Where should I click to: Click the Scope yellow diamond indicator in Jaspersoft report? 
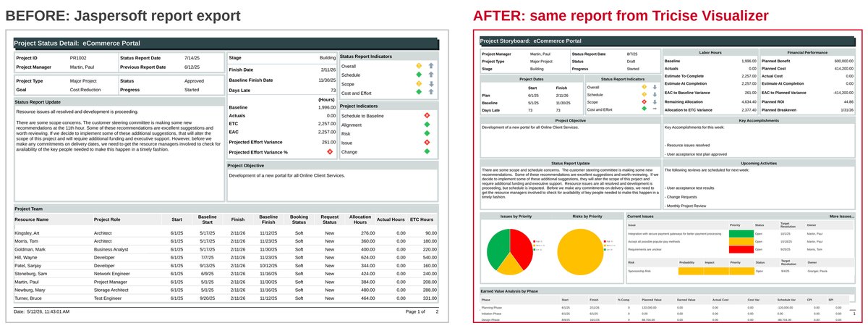[418, 84]
